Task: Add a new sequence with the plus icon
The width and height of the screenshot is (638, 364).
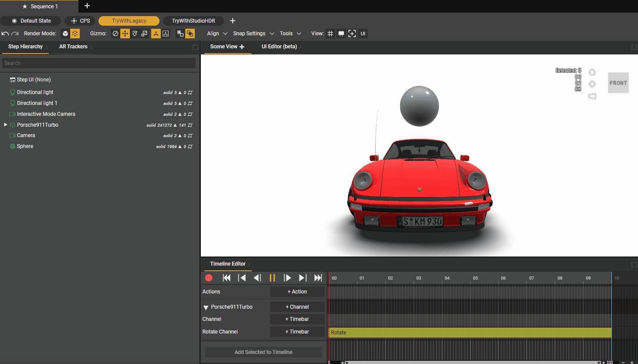Action: point(87,6)
